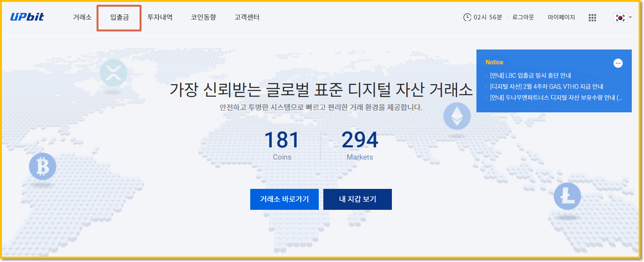Click the 거래소 바로가기 button
Viewport: 644px width, 262px height.
coord(284,199)
